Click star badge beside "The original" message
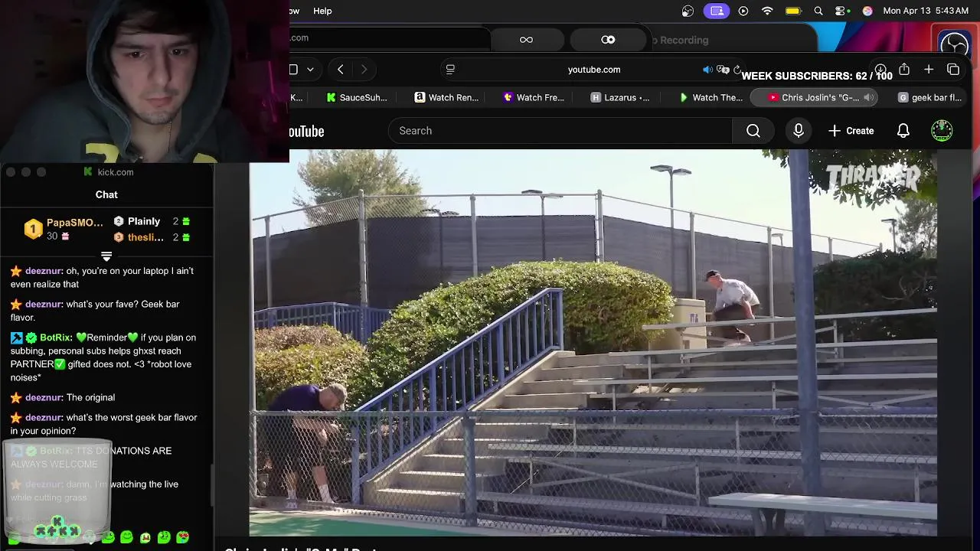The width and height of the screenshot is (980, 551). click(x=16, y=397)
